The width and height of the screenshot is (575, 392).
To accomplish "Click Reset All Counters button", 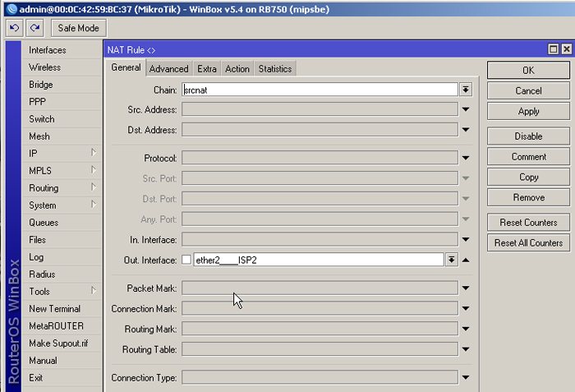I will coord(528,243).
